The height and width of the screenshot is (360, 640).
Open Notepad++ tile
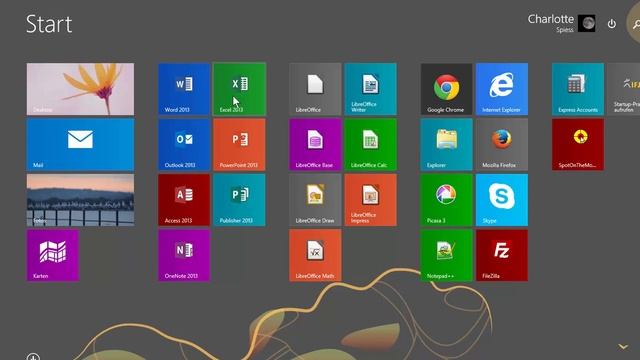tap(447, 256)
